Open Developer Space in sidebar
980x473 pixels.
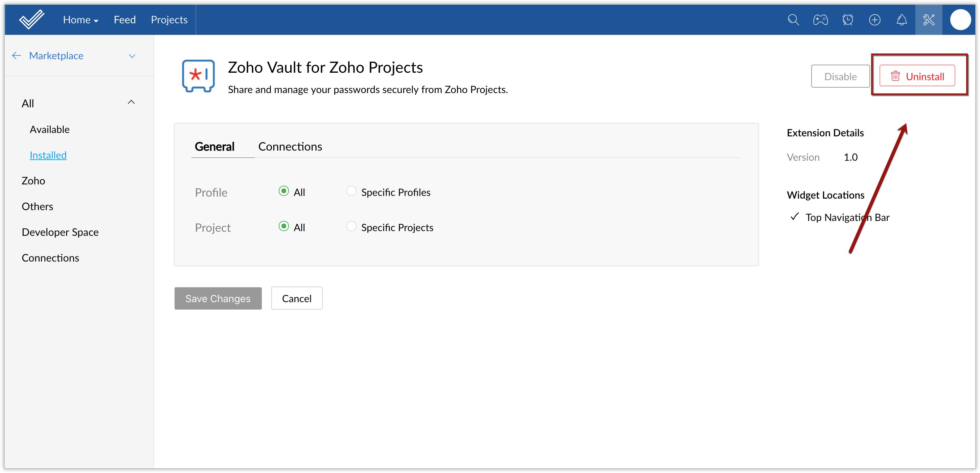[x=60, y=232]
